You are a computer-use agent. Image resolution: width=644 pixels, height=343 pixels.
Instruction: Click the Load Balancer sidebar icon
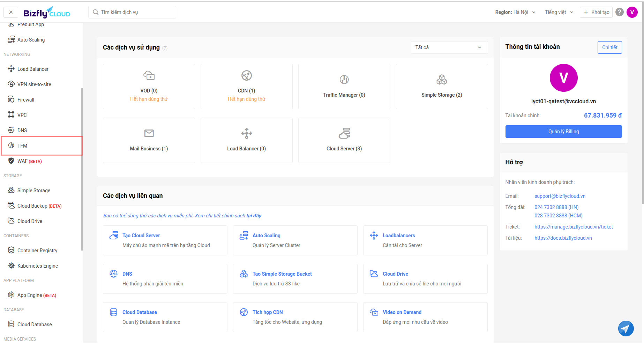tap(11, 69)
